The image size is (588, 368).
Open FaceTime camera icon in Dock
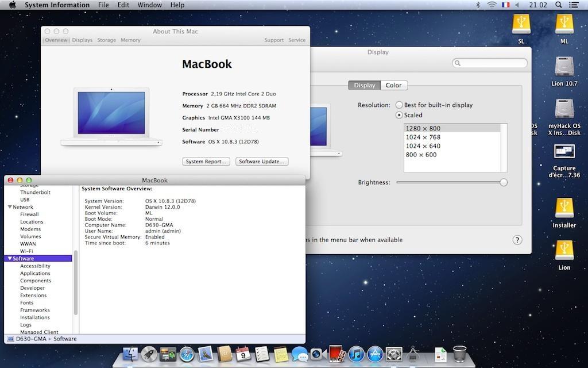[x=318, y=354]
